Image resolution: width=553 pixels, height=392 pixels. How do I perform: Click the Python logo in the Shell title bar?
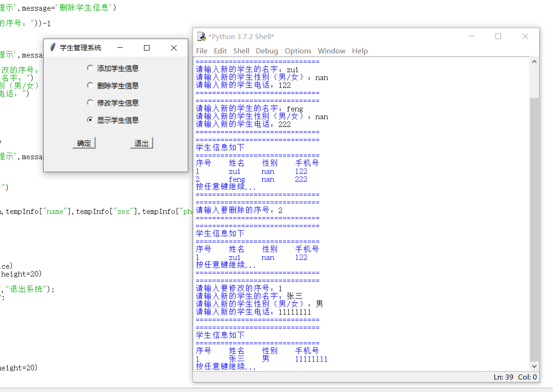coord(201,36)
